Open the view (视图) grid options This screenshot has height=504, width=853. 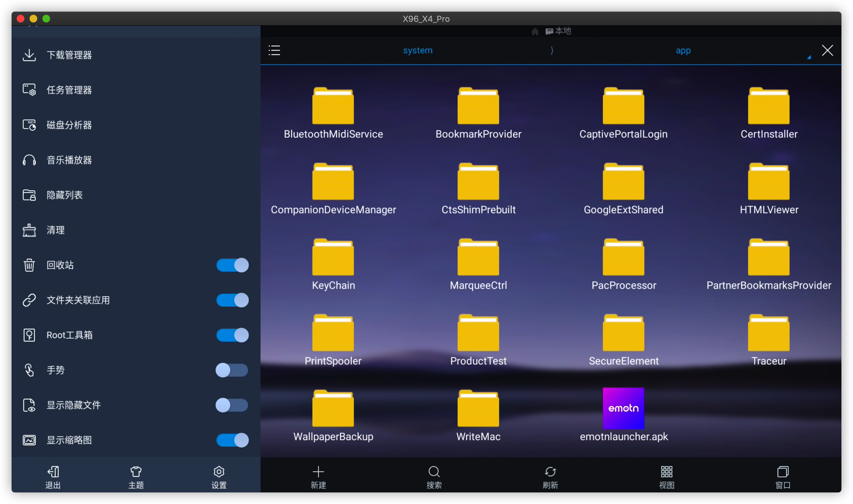[x=666, y=472]
